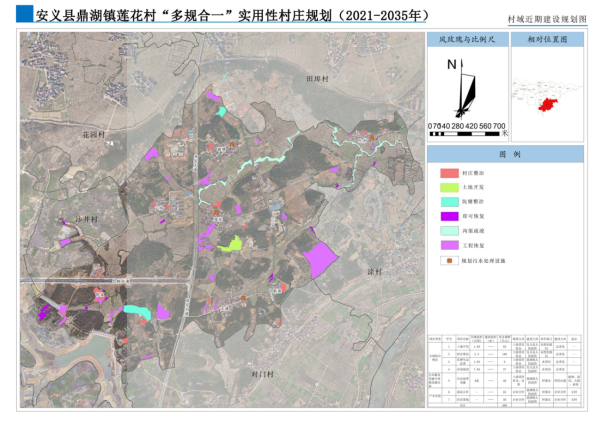Click the 图例 legend panel header
The image size is (602, 426).
[509, 156]
